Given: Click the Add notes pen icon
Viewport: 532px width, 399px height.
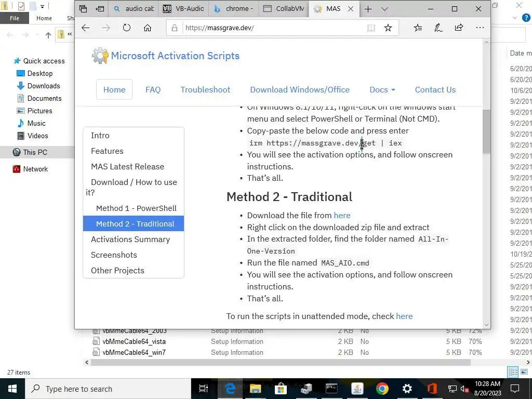Looking at the screenshot, I should pyautogui.click(x=438, y=28).
